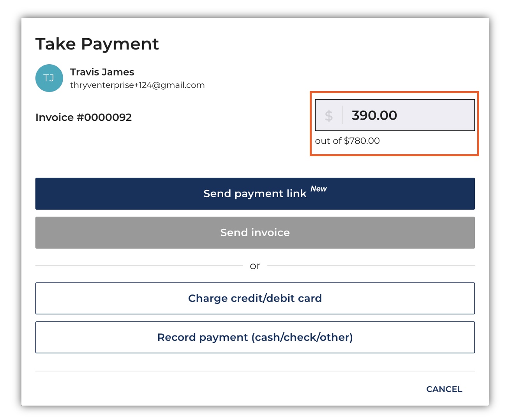Select the Invoice #0000092 label
Screen dimensions: 508x420
pos(83,117)
